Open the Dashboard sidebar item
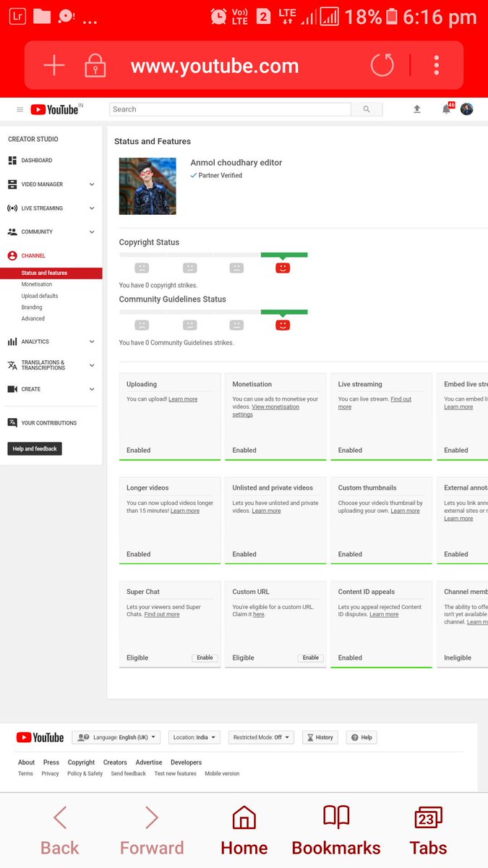Image resolution: width=488 pixels, height=868 pixels. pyautogui.click(x=37, y=161)
